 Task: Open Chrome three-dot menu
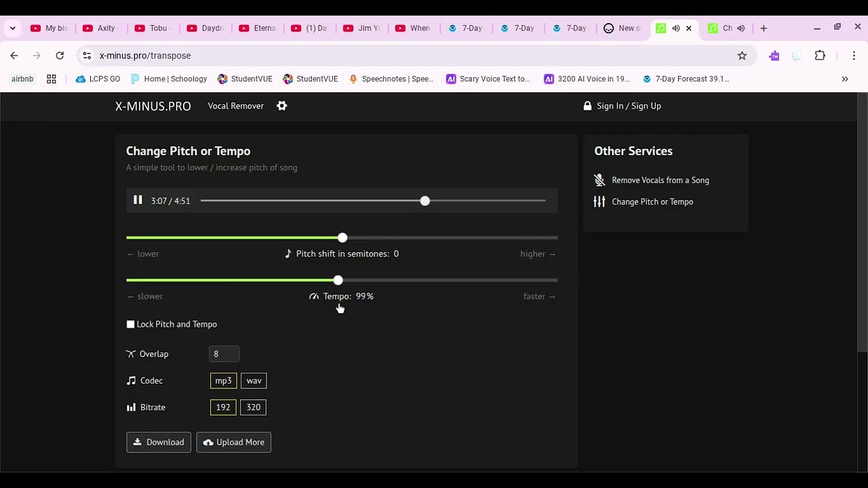pyautogui.click(x=854, y=56)
